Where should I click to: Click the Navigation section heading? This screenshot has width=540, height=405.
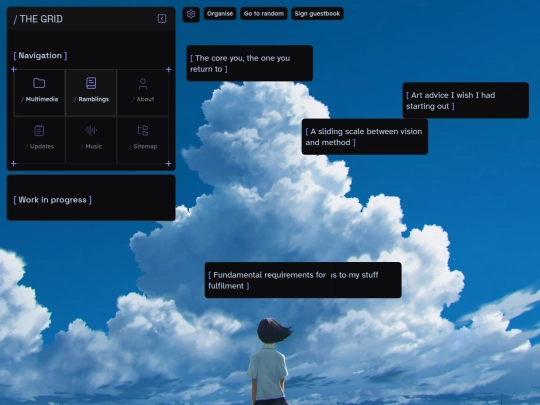tap(40, 55)
